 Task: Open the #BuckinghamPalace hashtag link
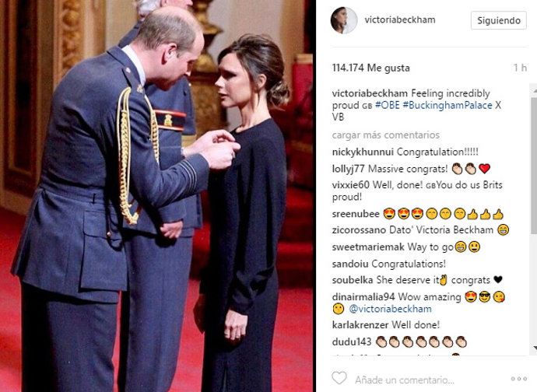(x=447, y=105)
